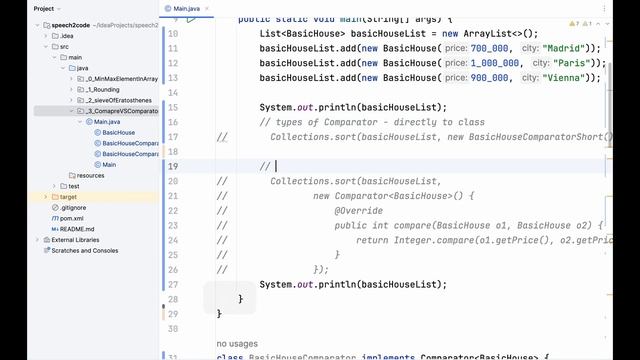This screenshot has height=360, width=640.
Task: Select _3_ComapreVSComparato package row
Action: pyautogui.click(x=96, y=111)
